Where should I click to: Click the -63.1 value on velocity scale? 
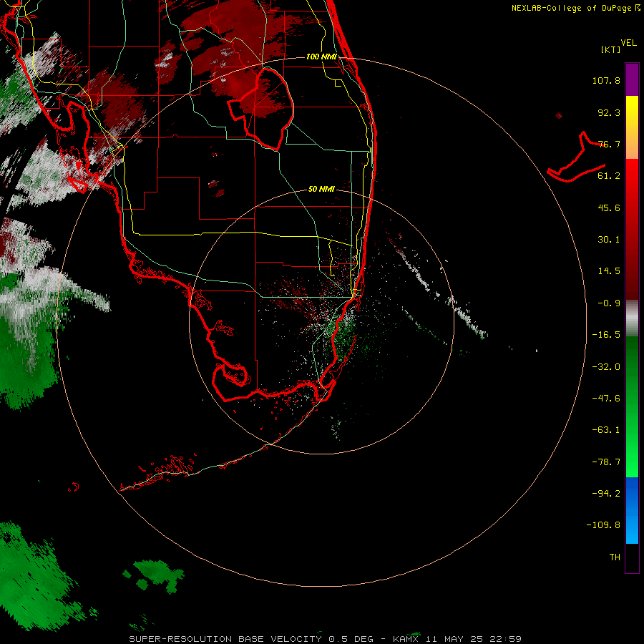[x=606, y=430]
